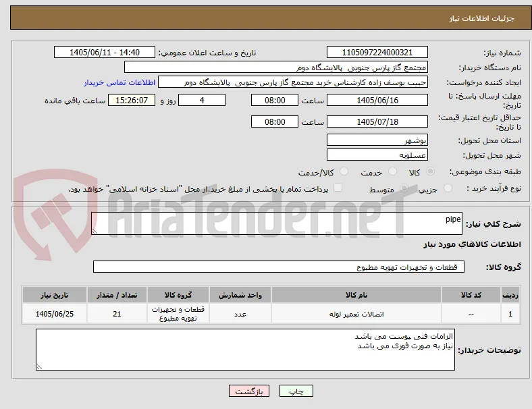The height and width of the screenshot is (409, 532).
Task: Click the شماره نیاز number field
Action: (x=377, y=52)
